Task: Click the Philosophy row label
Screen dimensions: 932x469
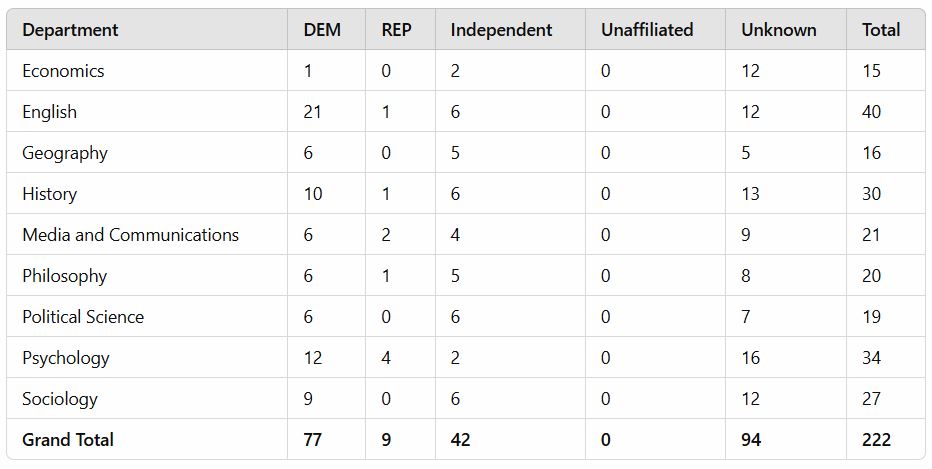Action: coord(65,276)
